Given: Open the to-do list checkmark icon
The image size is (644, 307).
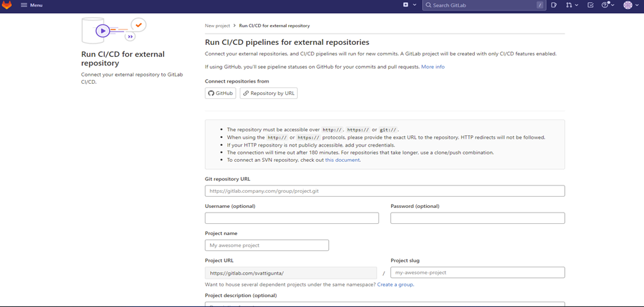Looking at the screenshot, I should 590,5.
